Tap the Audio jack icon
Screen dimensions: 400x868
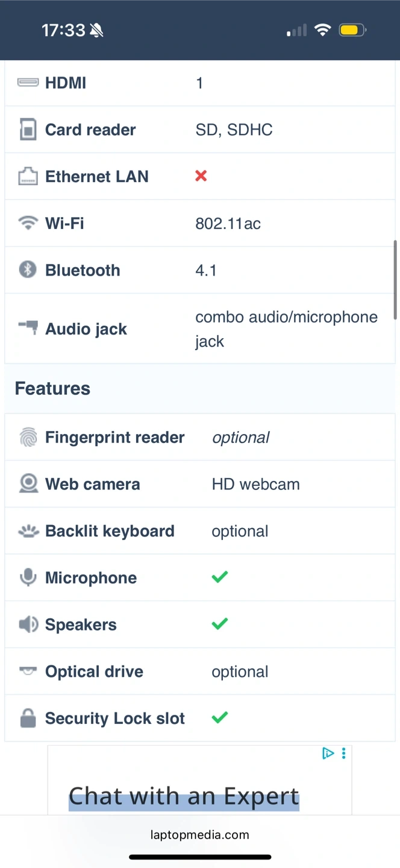[28, 328]
